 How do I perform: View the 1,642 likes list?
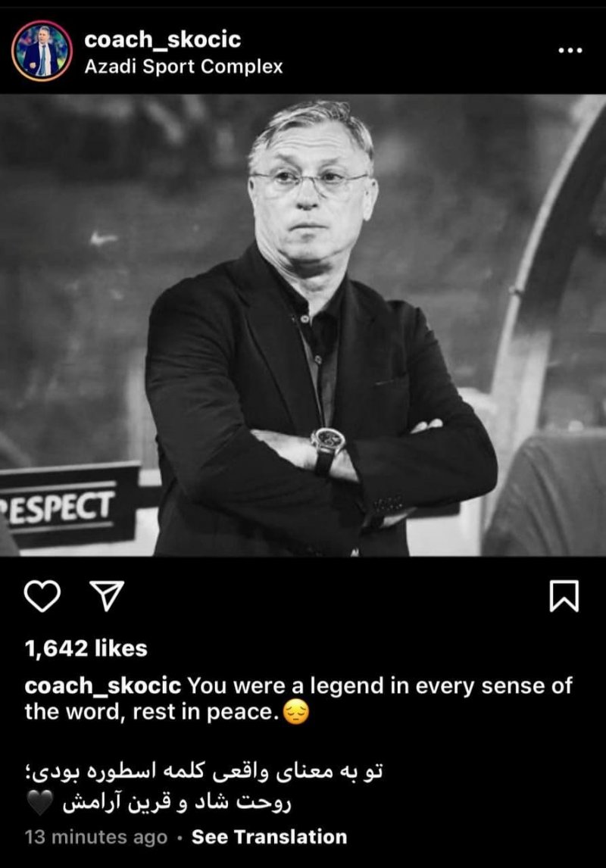pyautogui.click(x=86, y=648)
